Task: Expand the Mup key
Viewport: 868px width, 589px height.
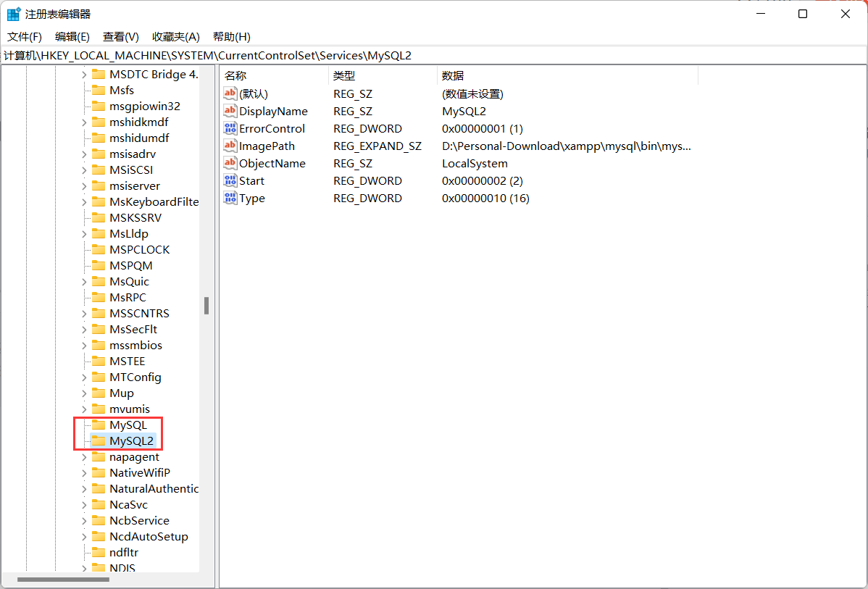Action: tap(84, 393)
